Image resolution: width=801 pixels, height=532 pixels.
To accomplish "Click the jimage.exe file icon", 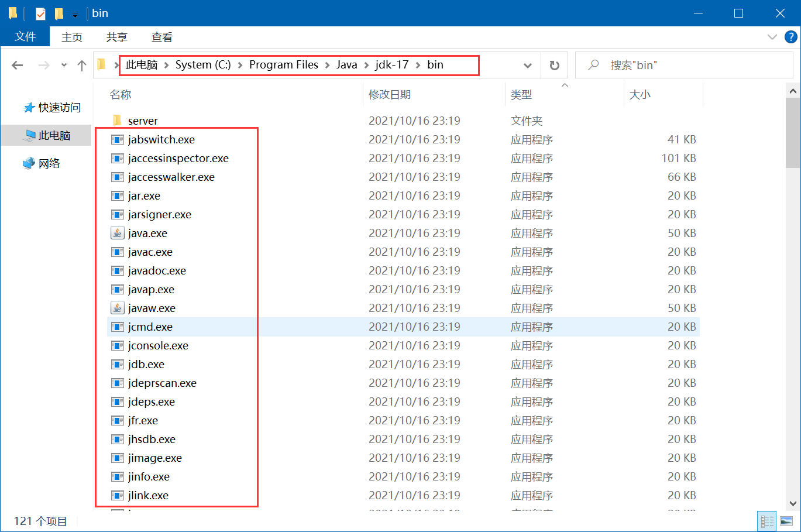I will 118,458.
